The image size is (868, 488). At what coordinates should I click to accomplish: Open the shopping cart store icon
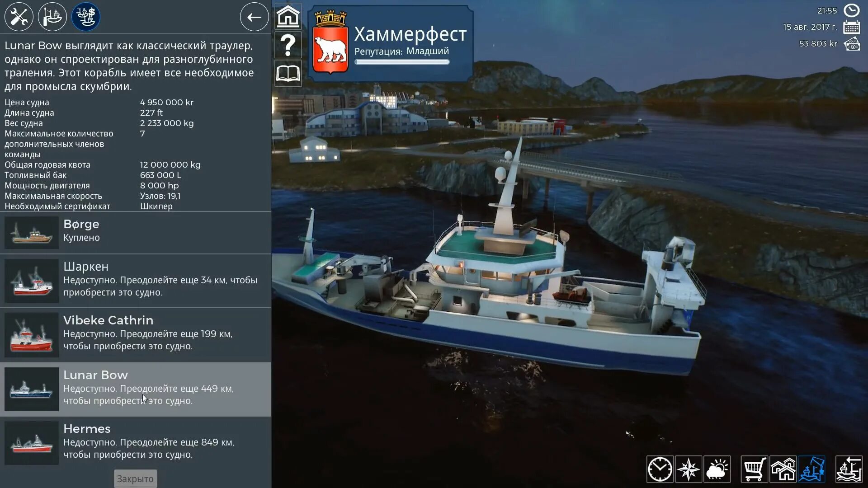(754, 469)
